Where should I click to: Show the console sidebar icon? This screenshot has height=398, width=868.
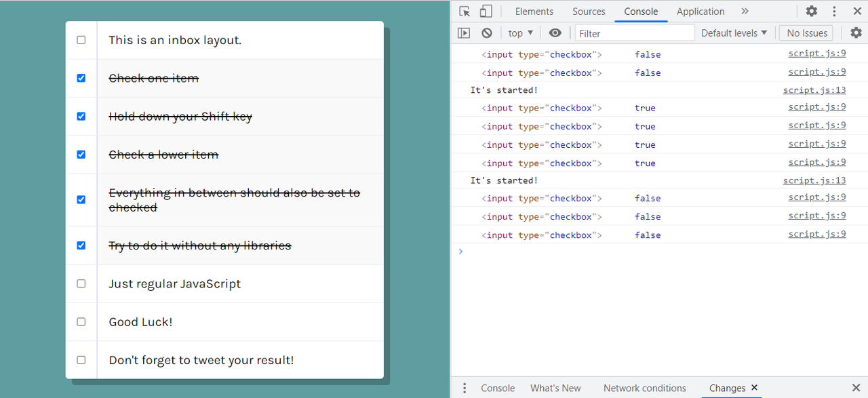pos(464,33)
